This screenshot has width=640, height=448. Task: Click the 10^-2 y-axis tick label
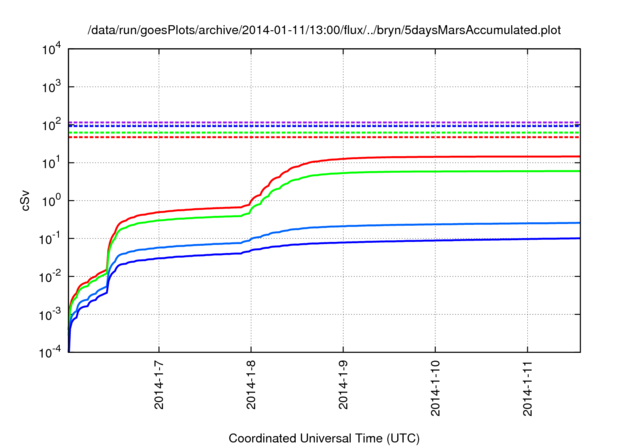[50, 277]
